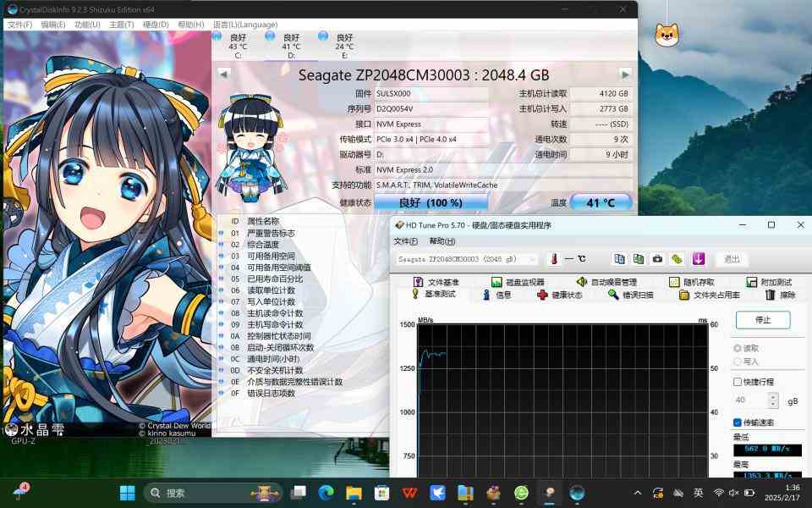Enable the 快捷行程 checkbox

pos(738,382)
